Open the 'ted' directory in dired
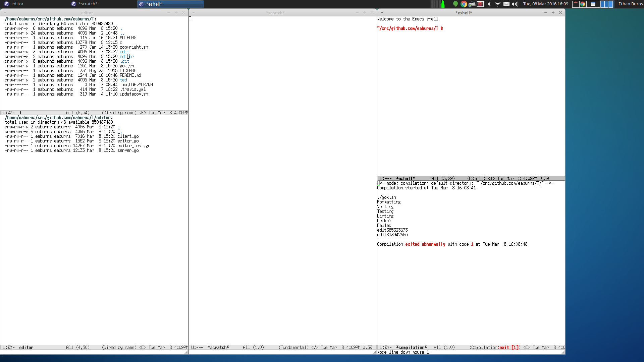Image resolution: width=644 pixels, height=362 pixels. click(123, 80)
